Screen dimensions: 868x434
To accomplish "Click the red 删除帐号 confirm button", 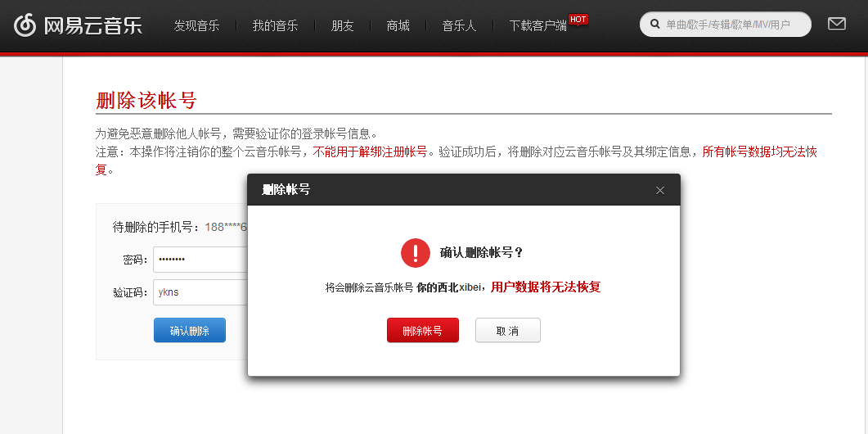I will [423, 330].
